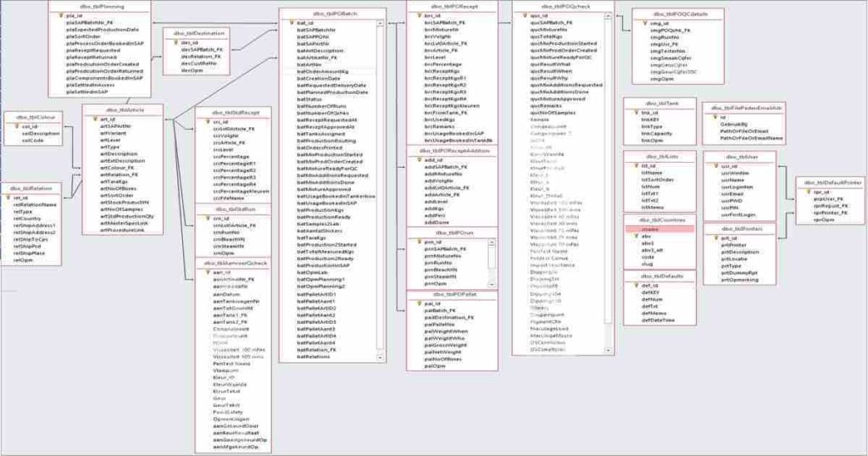Click the key icon beside pal_id
This screenshot has height=456, width=868.
[415, 303]
